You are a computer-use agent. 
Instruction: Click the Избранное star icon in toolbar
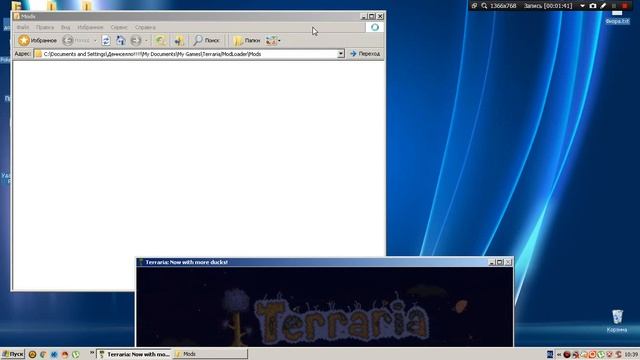(24, 40)
